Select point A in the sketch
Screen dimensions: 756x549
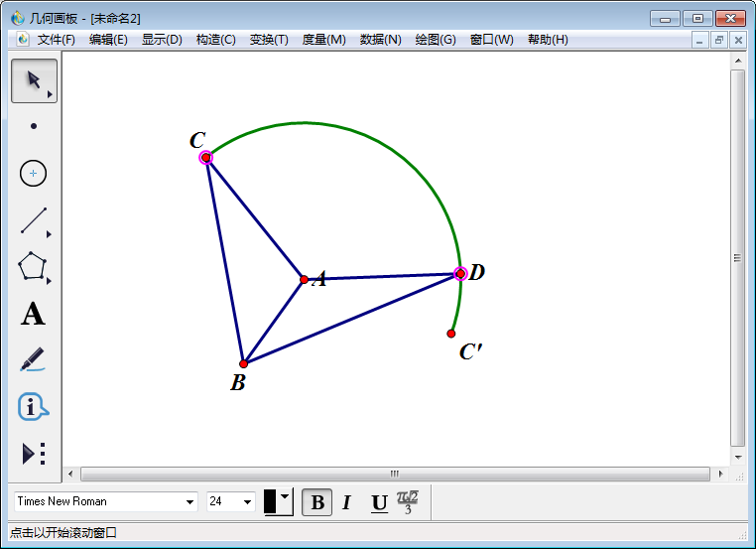point(304,279)
